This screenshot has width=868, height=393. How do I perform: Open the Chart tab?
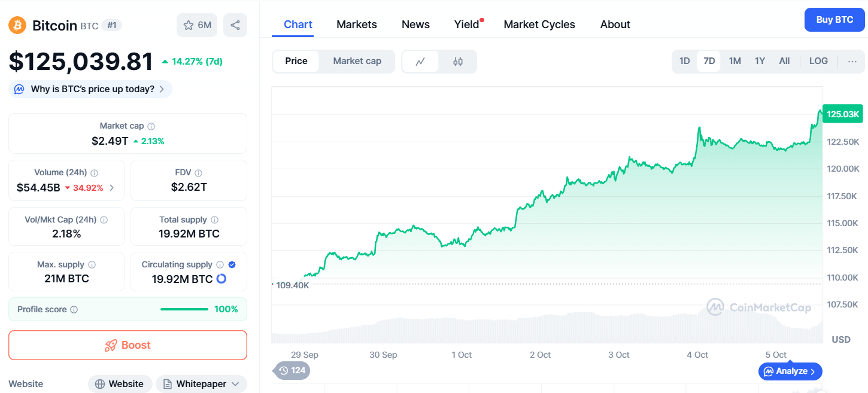coord(298,25)
